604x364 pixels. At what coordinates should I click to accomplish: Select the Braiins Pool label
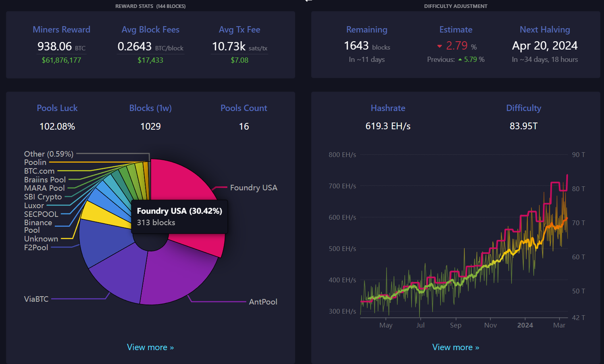coord(45,180)
